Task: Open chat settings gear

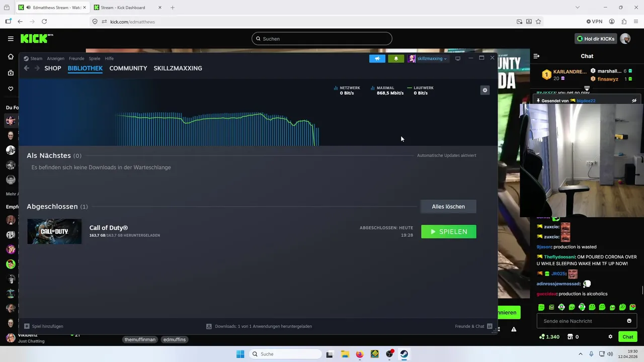Action: [x=610, y=337]
